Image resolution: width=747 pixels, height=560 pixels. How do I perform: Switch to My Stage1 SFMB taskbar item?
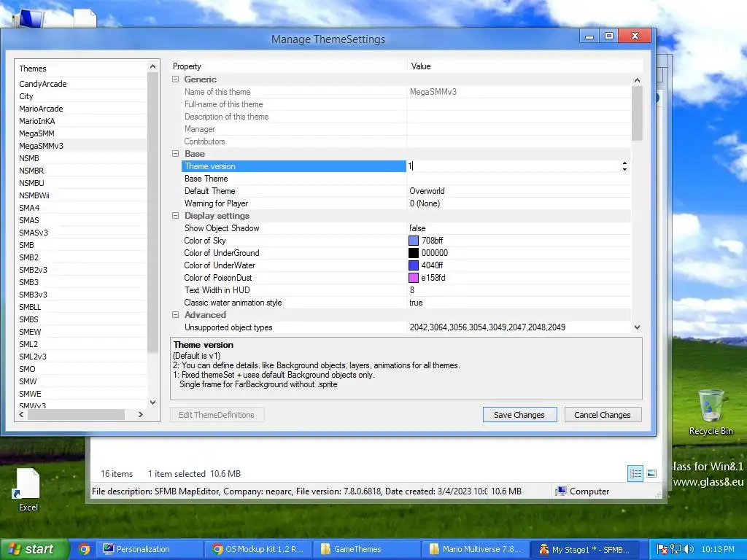coord(584,549)
